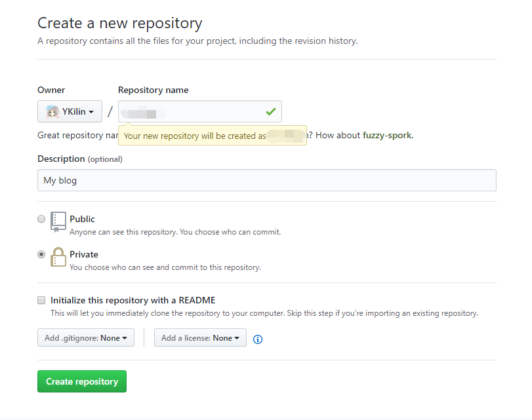This screenshot has height=420, width=532.
Task: Click the Private option label
Action: (x=84, y=254)
